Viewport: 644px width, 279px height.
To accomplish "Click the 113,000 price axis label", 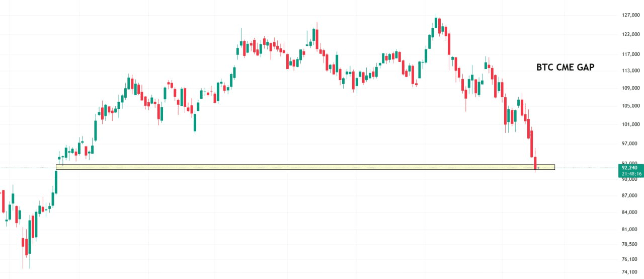I will (x=630, y=71).
